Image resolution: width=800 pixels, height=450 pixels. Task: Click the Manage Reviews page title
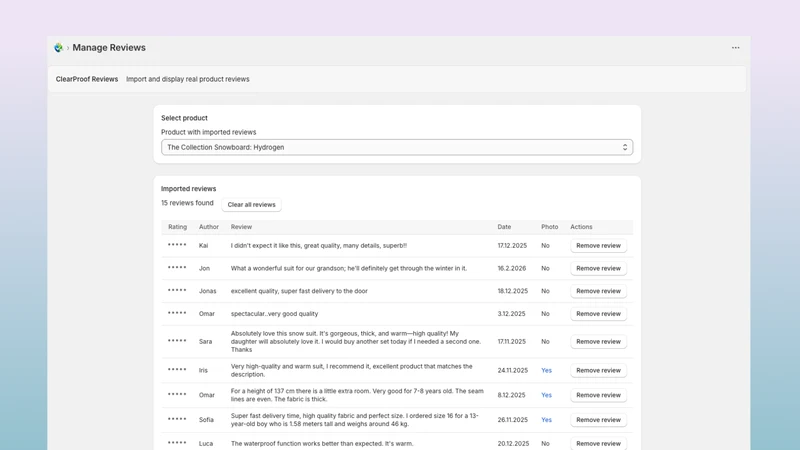click(109, 47)
